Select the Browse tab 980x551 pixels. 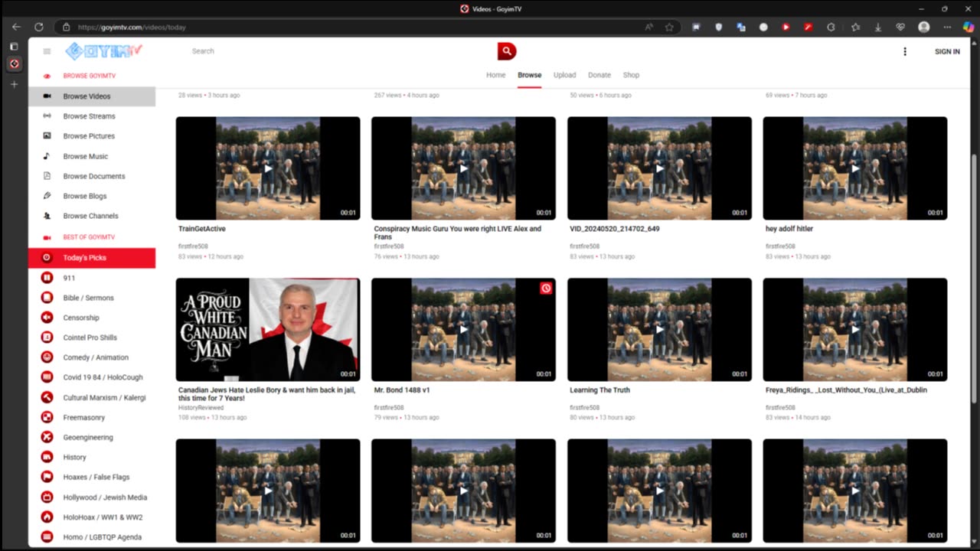coord(529,75)
